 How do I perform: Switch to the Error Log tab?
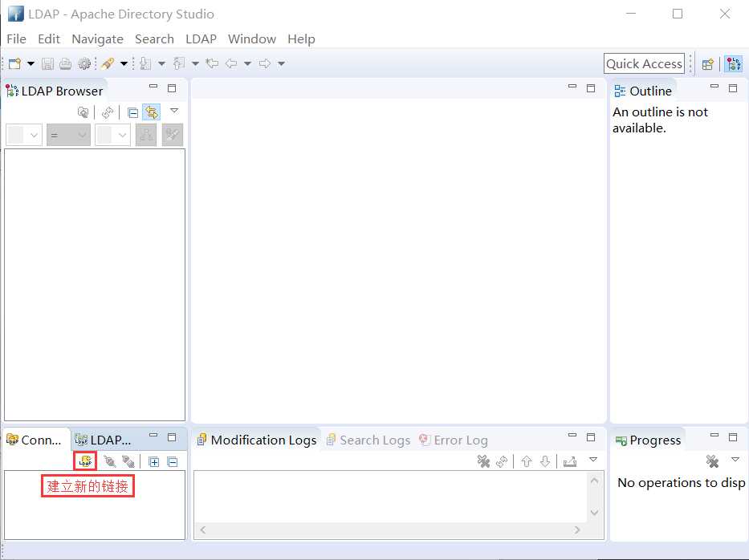tap(454, 440)
